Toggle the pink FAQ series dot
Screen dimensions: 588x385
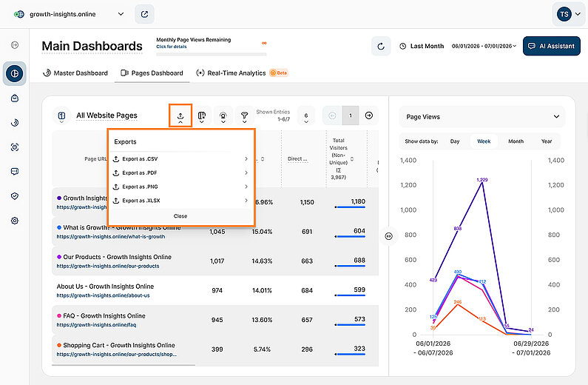click(x=59, y=315)
